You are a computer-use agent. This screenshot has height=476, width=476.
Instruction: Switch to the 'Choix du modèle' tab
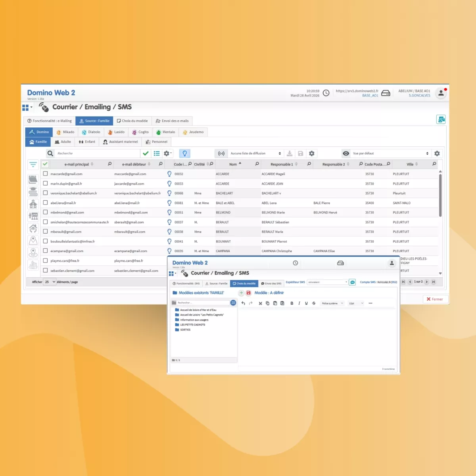click(132, 121)
